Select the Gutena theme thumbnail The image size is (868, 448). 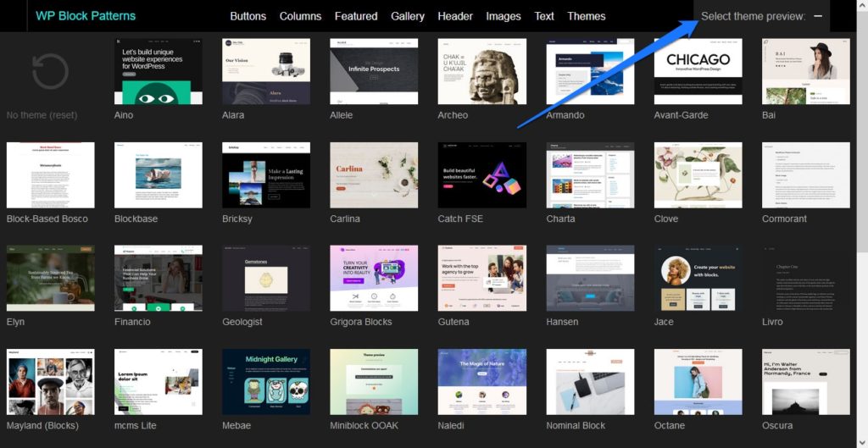point(482,279)
